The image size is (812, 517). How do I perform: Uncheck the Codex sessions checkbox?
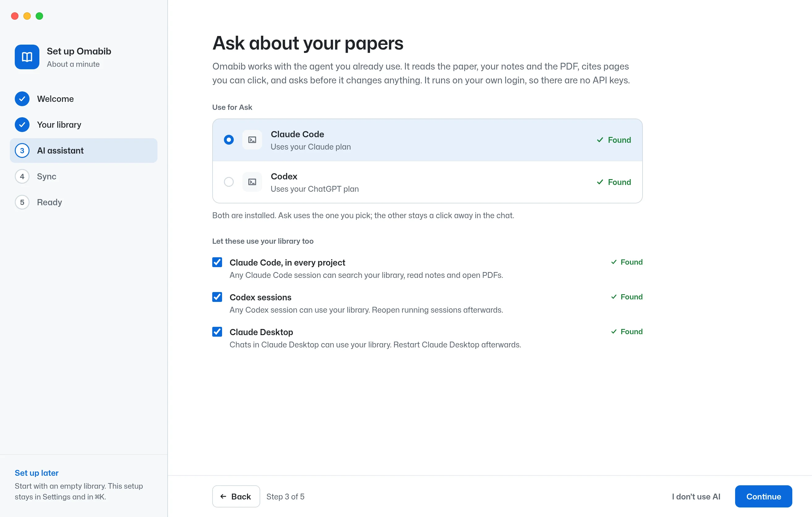(217, 297)
